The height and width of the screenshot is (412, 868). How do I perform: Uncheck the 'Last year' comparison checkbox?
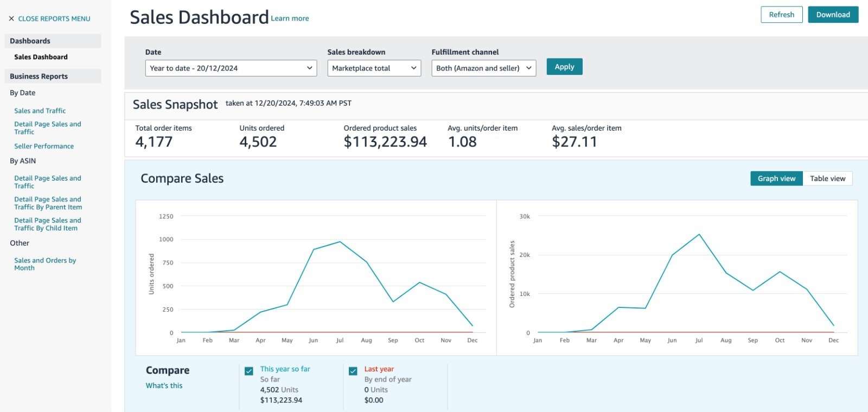click(x=353, y=371)
